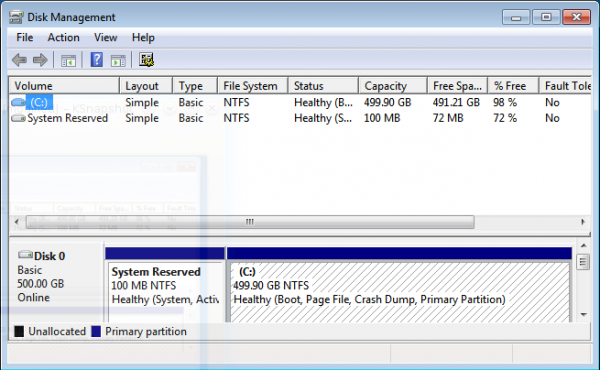The height and width of the screenshot is (370, 600).
Task: Click the disk pane vertical scrollbar thumb
Action: click(x=583, y=262)
